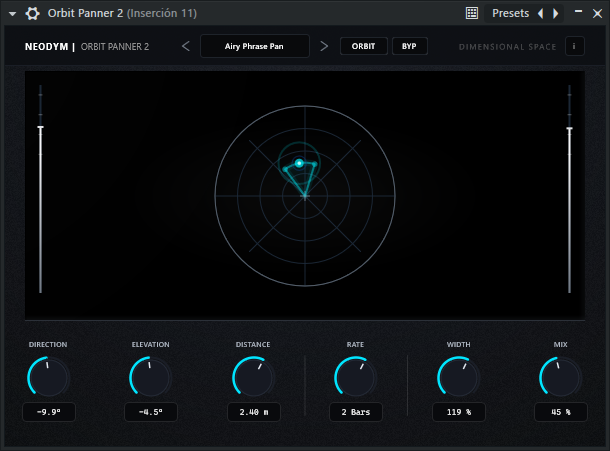Click the mix value field 45 %
Viewport: 610px width, 451px height.
click(x=561, y=412)
